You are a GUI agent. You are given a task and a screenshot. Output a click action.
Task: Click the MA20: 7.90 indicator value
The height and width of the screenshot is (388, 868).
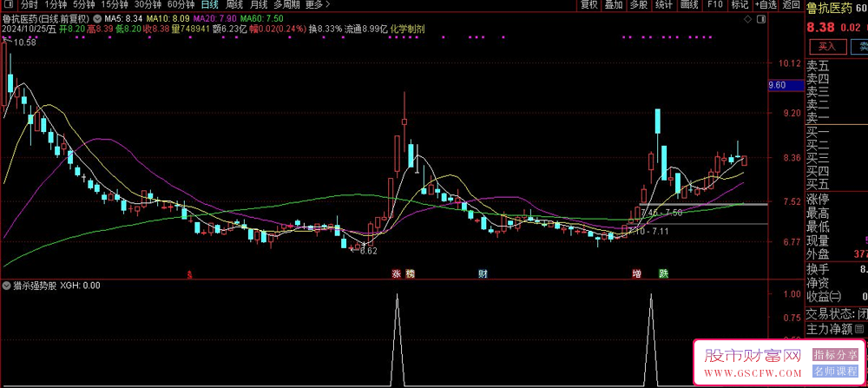pyautogui.click(x=216, y=18)
